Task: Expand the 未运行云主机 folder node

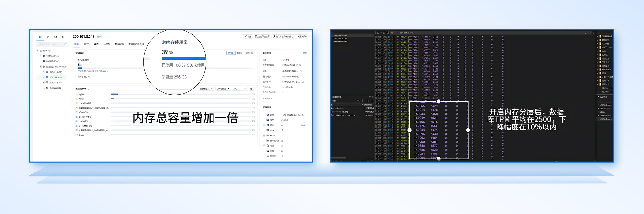Action: coord(44,88)
